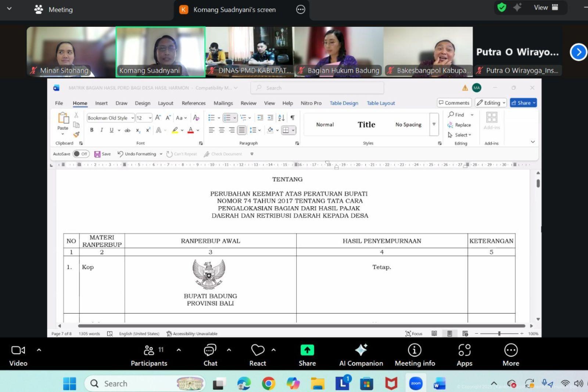Screen dimensions: 588x392
Task: Click the Windows taskbar Search box
Action: 143,384
